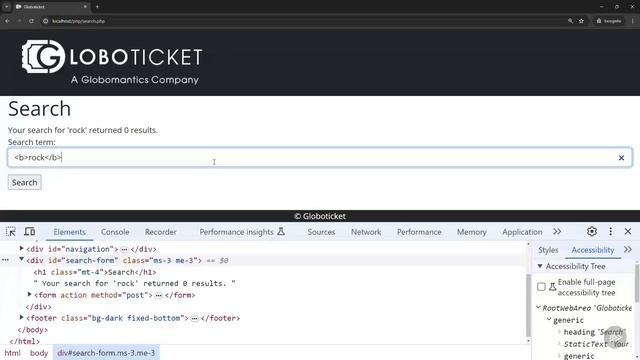Screen dimensions: 640x360
Task: Enable full-page accessibility tree checkbox
Action: pyautogui.click(x=541, y=287)
